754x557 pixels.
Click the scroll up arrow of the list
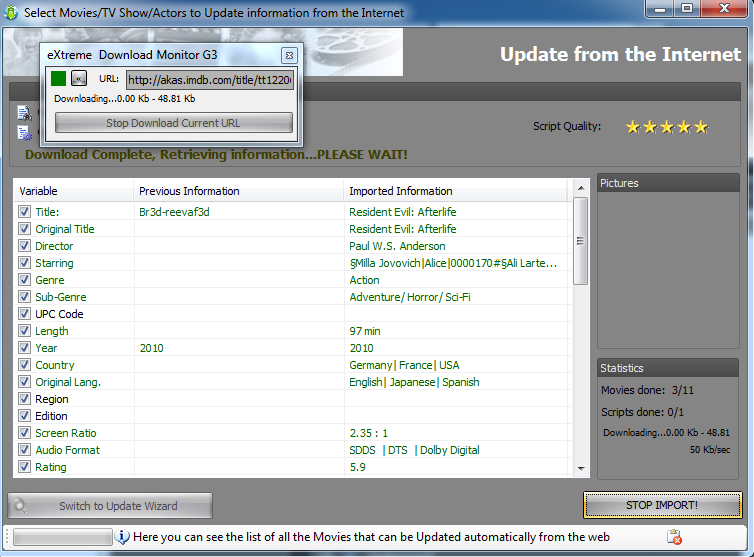pos(581,188)
